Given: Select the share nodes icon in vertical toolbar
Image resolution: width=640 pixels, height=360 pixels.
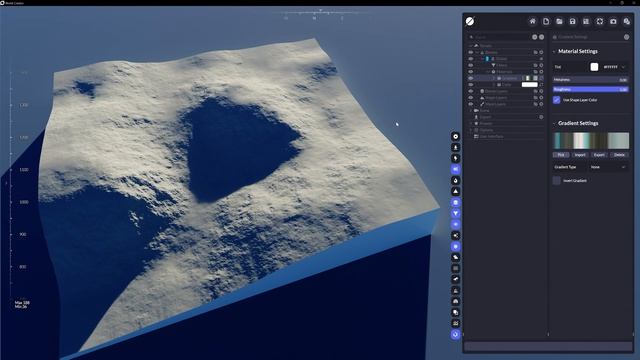Looking at the screenshot, I should (x=456, y=236).
